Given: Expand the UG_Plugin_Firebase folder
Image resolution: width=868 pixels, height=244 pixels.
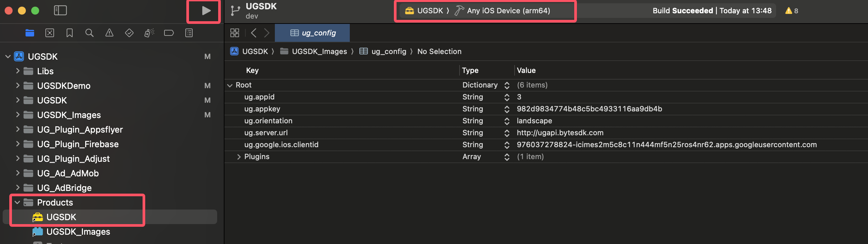Looking at the screenshot, I should (x=18, y=144).
